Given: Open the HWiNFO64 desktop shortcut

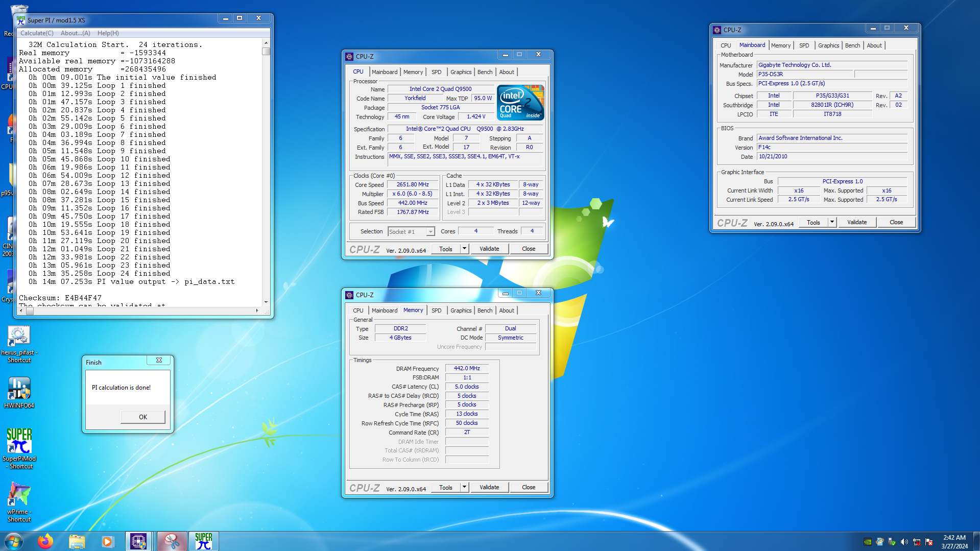Looking at the screenshot, I should 19,393.
